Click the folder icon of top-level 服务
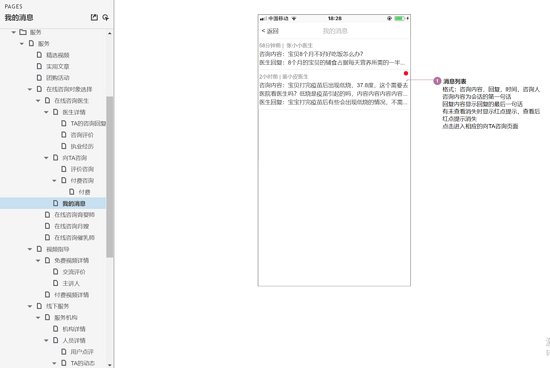550x368 pixels. 23,32
